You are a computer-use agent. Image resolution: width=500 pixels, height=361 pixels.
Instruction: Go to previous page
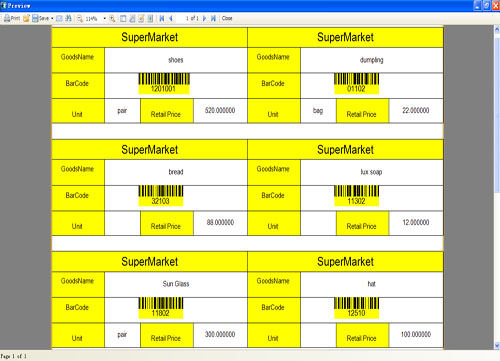coord(171,18)
